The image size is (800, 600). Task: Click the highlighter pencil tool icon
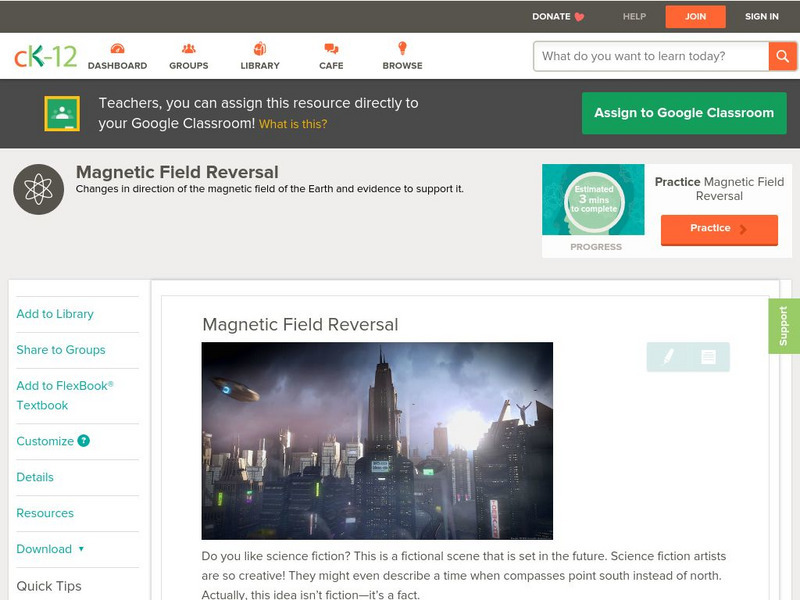pyautogui.click(x=668, y=356)
